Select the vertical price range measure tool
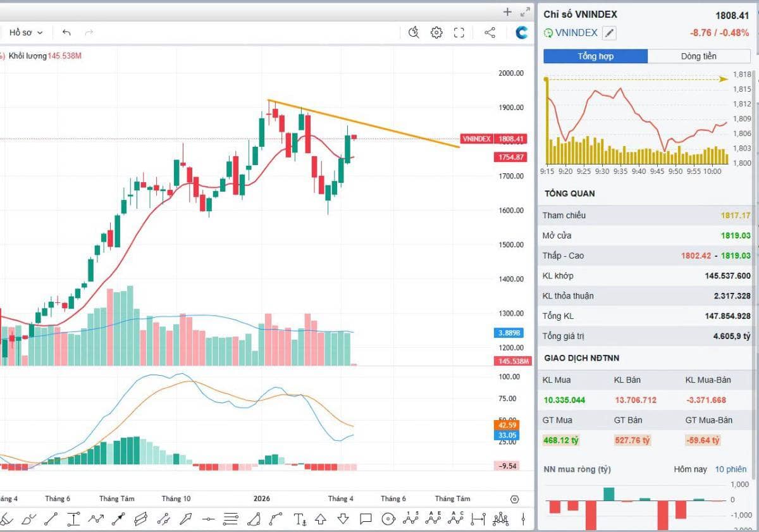This screenshot has height=532, width=759. pos(73,519)
